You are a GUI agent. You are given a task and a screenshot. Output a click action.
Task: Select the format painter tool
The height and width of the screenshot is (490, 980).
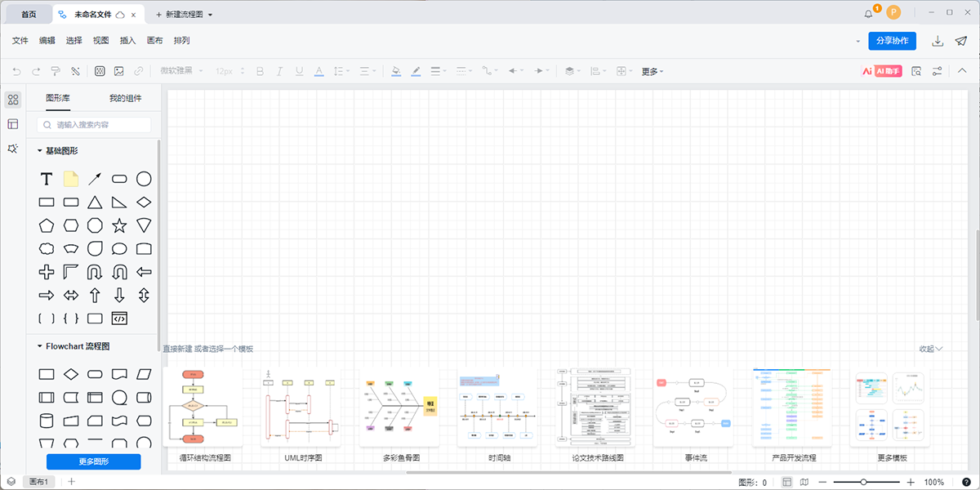pyautogui.click(x=56, y=71)
